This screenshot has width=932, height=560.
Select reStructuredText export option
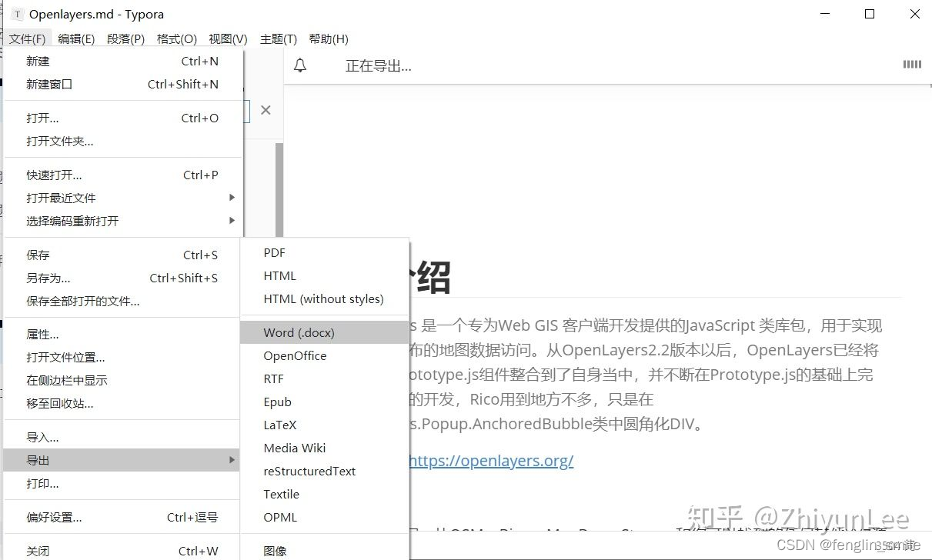coord(325,471)
